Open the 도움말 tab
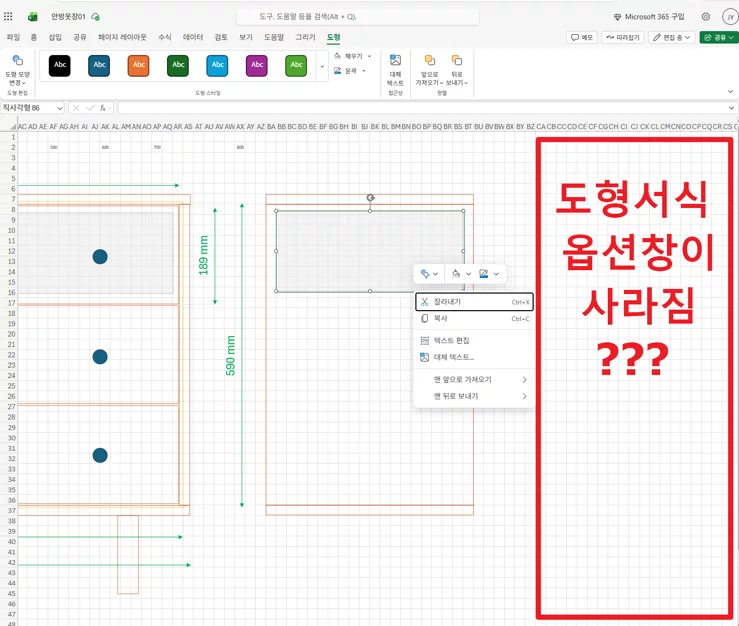 274,37
